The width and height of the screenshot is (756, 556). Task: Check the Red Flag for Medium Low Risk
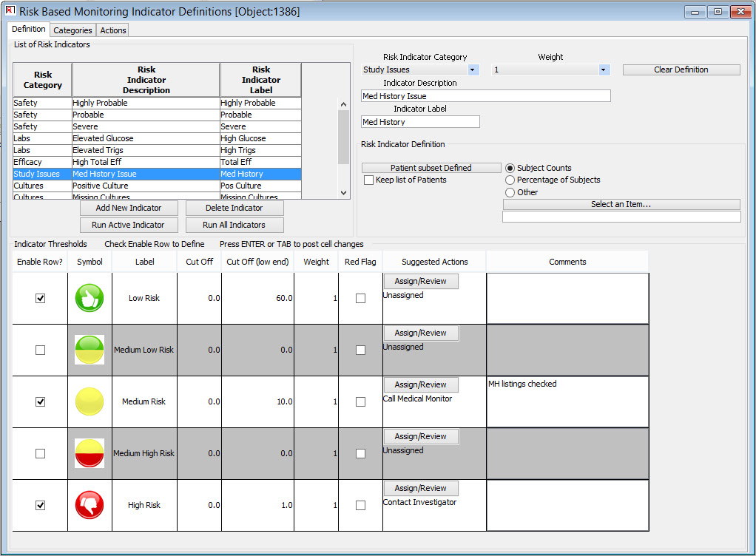tap(361, 350)
